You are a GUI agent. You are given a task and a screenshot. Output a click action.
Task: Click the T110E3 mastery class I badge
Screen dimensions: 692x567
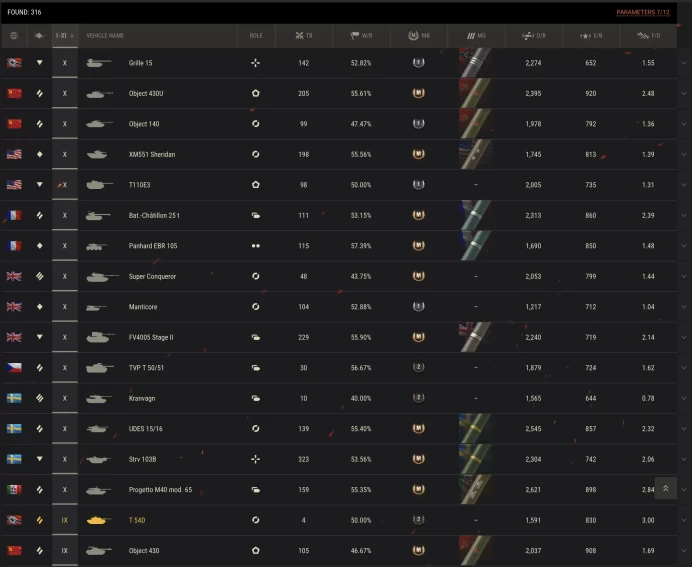point(418,184)
